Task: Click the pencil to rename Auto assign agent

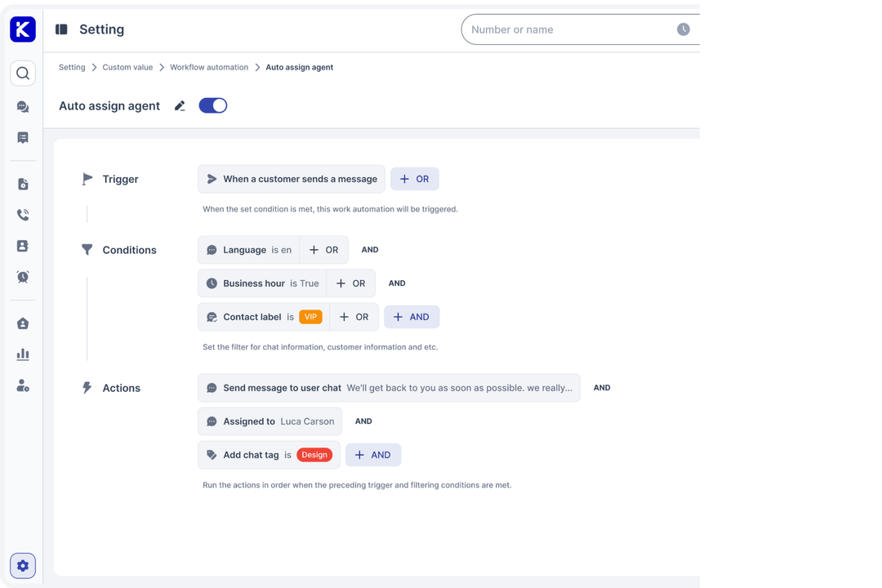Action: (x=180, y=105)
